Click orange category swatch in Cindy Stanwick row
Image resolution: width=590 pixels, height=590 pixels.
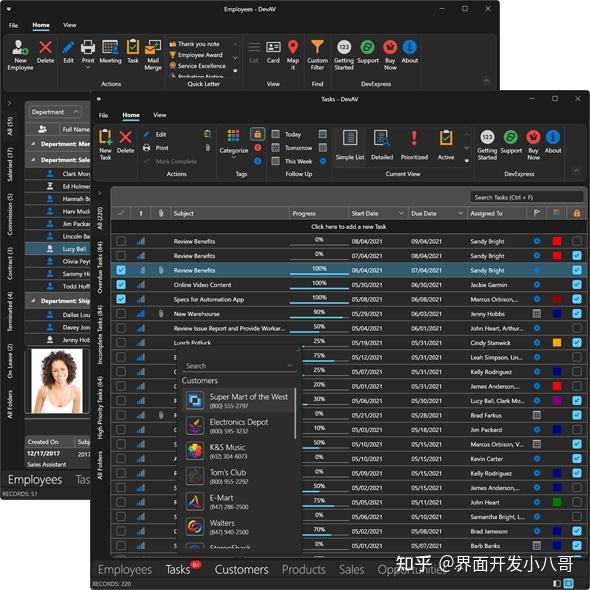557,342
